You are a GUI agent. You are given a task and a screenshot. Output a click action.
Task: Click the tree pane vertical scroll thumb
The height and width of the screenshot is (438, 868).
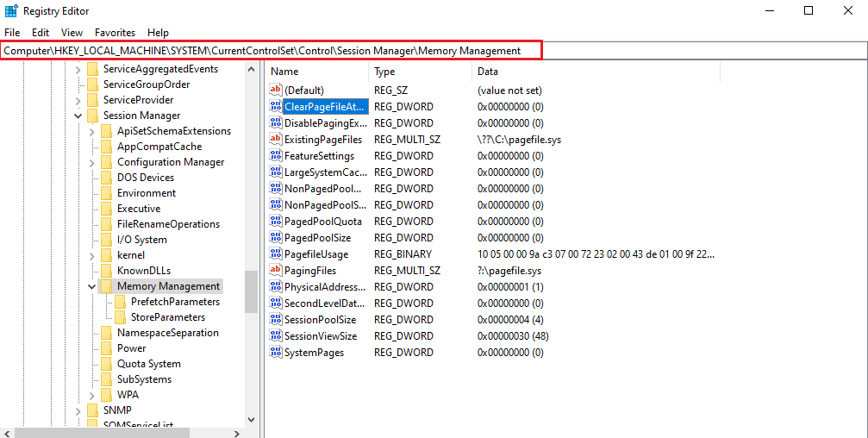coord(251,291)
